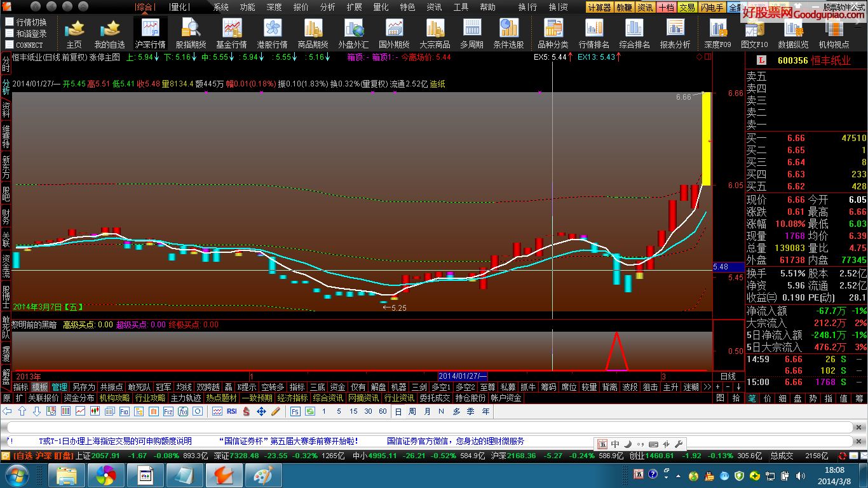
Task: Click the down arrow beside indicator tabs
Action: [738, 387]
